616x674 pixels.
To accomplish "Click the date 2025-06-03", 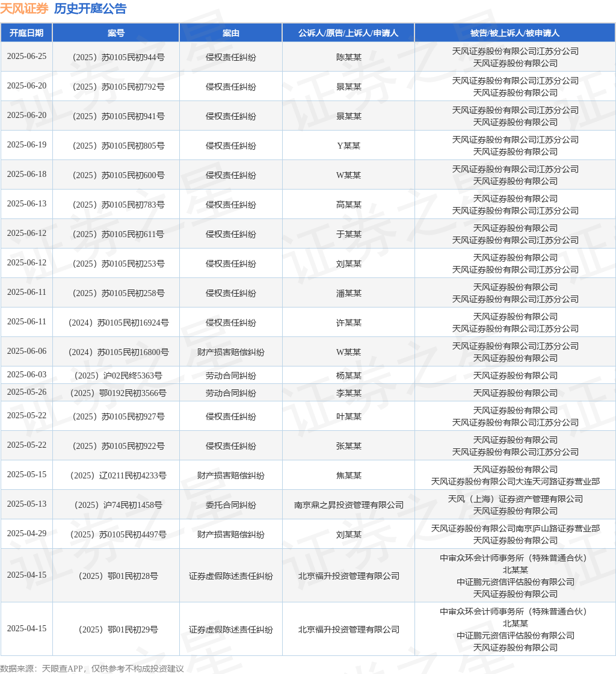I will [x=26, y=375].
